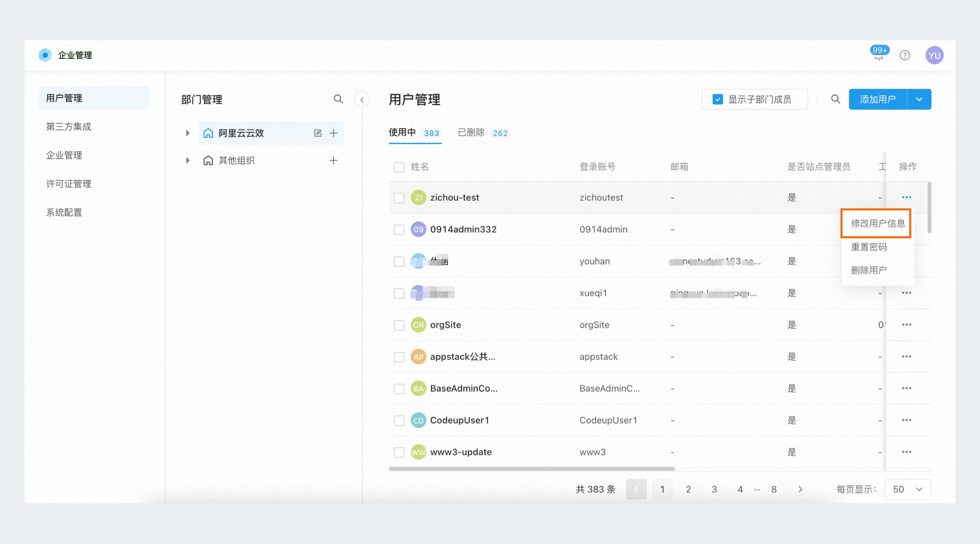Click the OR avatar of orgSite
980x544 pixels.
pos(419,325)
